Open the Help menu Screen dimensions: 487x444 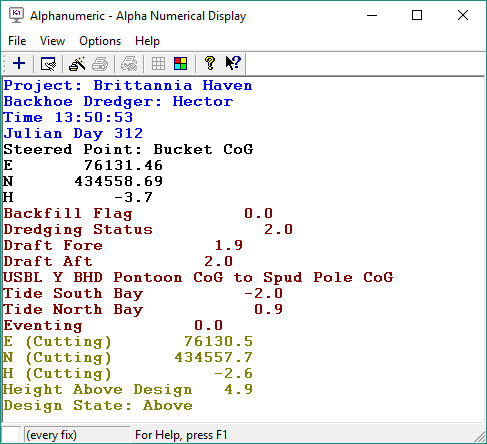pyautogui.click(x=147, y=41)
